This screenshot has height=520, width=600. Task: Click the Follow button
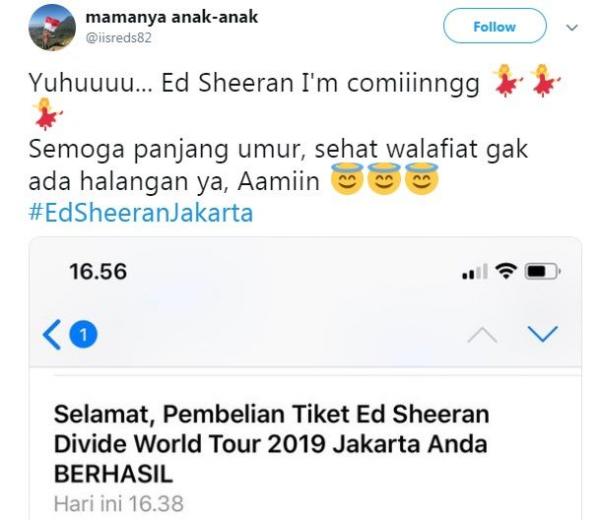[x=494, y=26]
